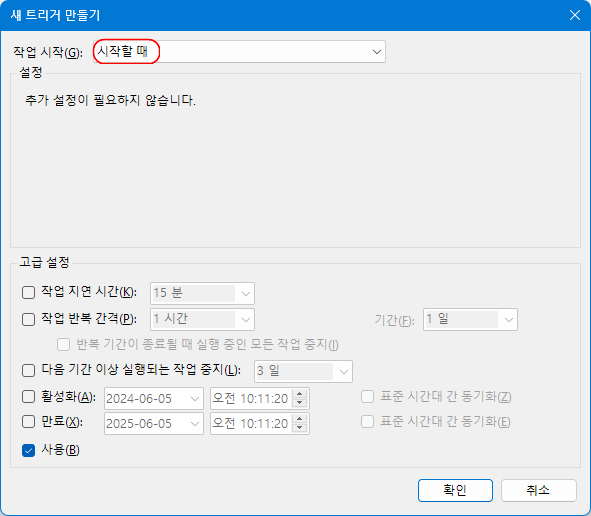
Task: Cancel the dialog with 취소
Action: coord(539,490)
